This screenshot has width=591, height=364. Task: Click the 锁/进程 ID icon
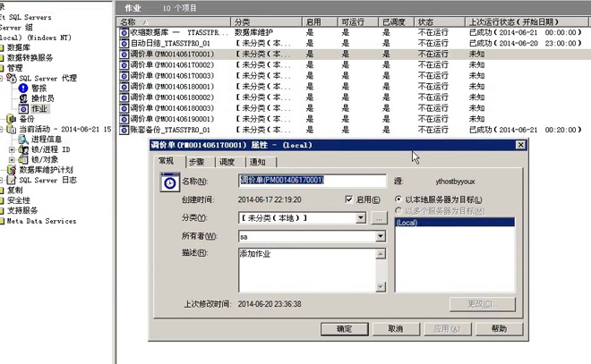23,149
